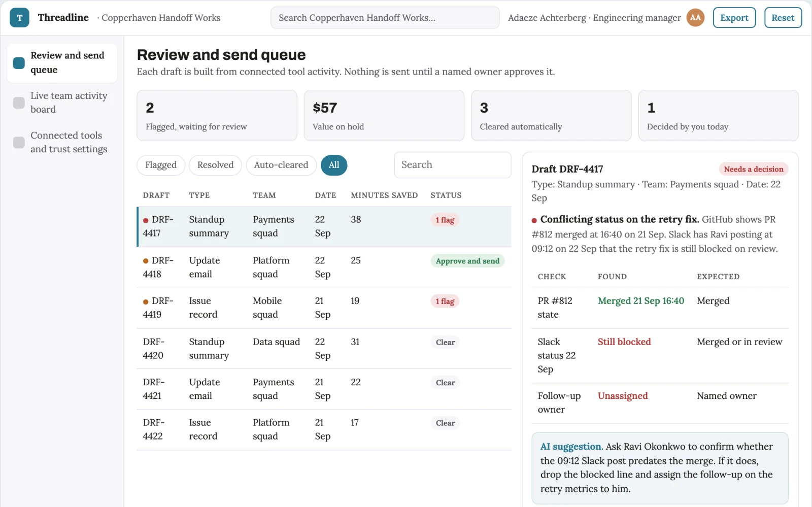The image size is (812, 507).
Task: Click the 1 flag badge on DRF-4417
Action: point(445,220)
